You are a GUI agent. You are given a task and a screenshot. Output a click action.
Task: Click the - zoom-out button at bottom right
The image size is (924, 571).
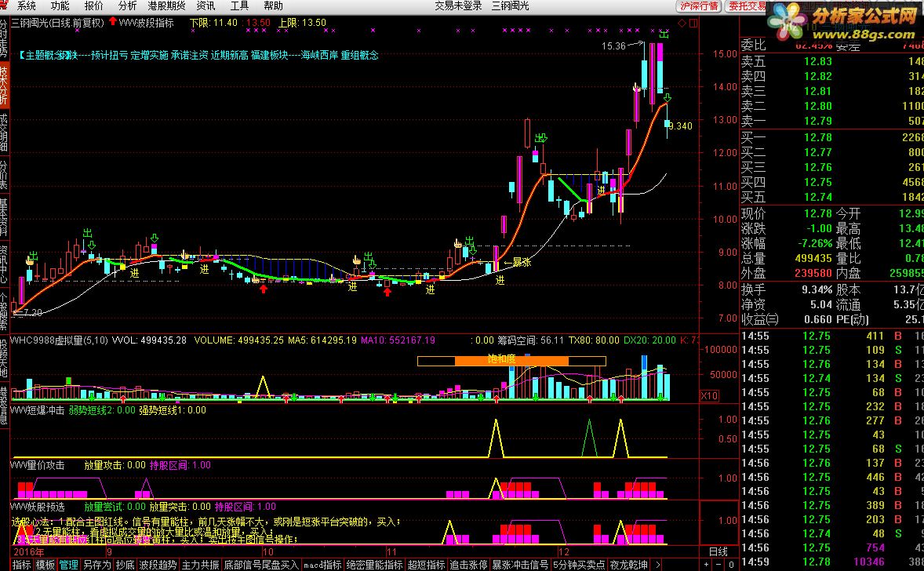717,565
